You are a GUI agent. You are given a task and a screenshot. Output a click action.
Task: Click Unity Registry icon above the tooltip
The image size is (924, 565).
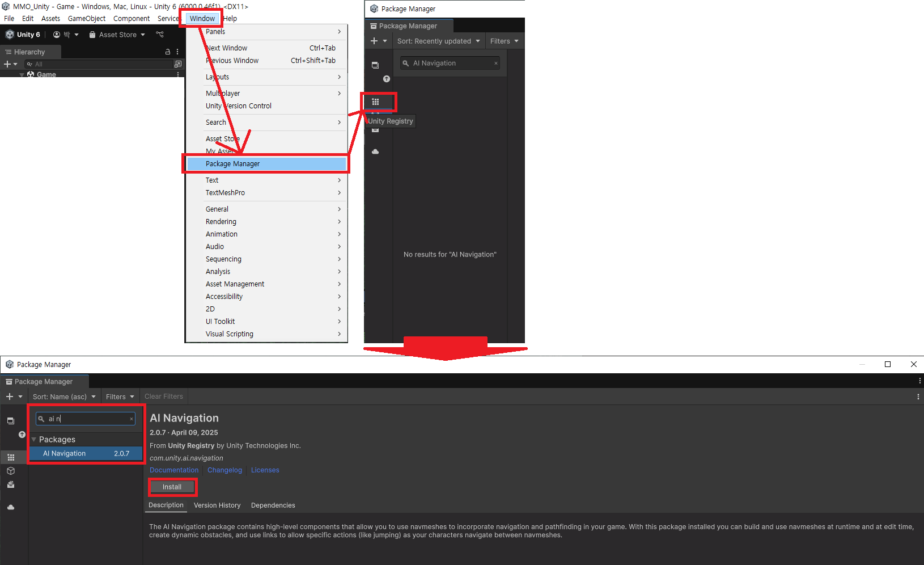[375, 102]
